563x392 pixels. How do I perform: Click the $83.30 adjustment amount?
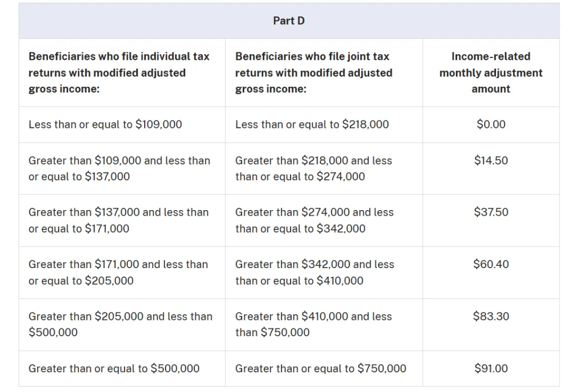491,317
